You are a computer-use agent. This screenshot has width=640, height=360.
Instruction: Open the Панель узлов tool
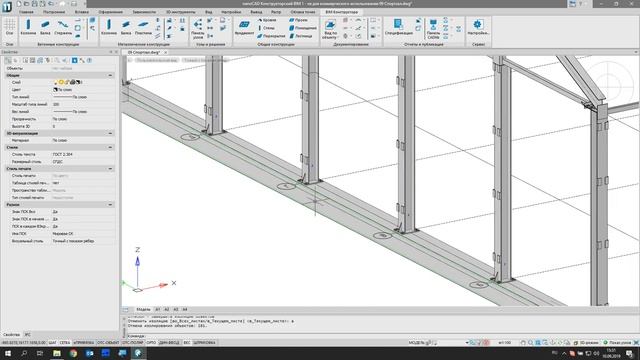click(x=198, y=28)
